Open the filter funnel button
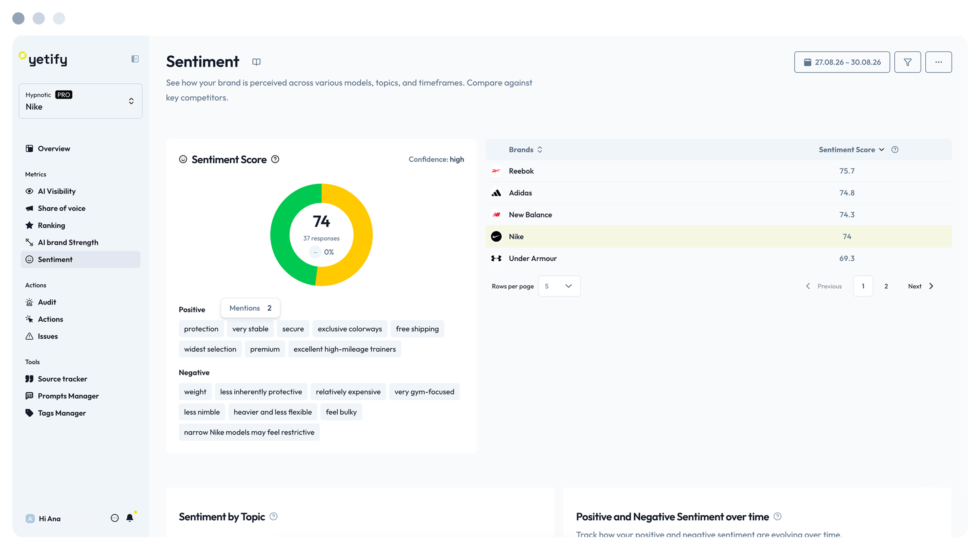Viewport: 980px width, 550px height. [x=907, y=62]
